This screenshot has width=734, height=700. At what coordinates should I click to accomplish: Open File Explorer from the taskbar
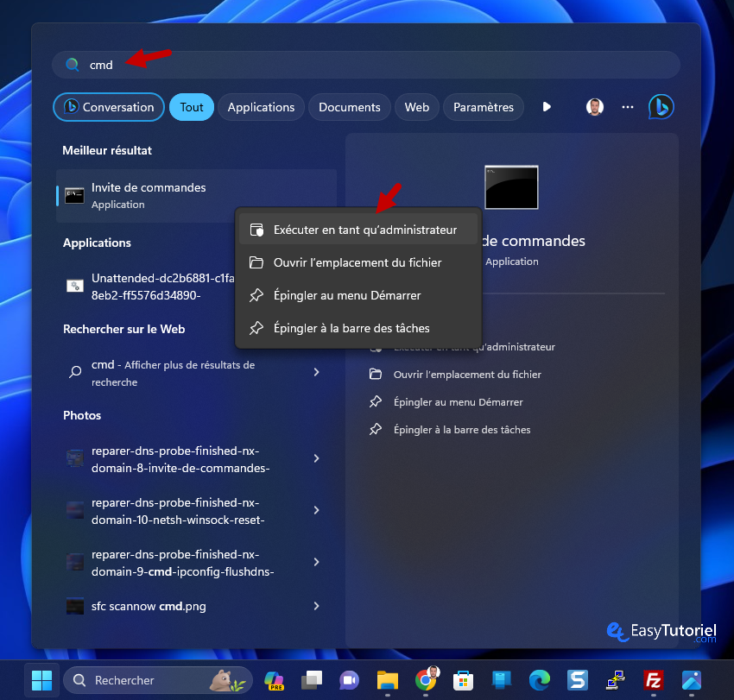(x=387, y=680)
